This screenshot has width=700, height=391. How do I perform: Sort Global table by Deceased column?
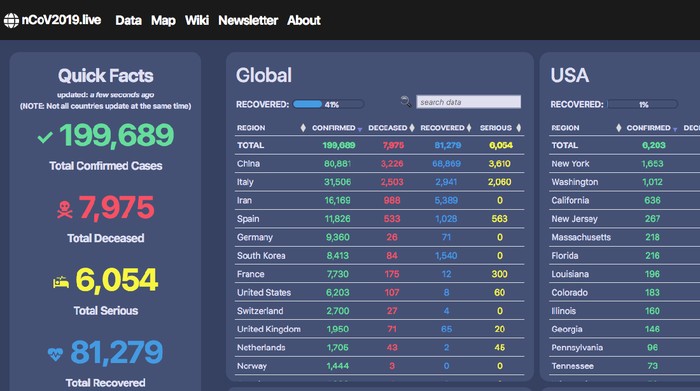click(391, 128)
